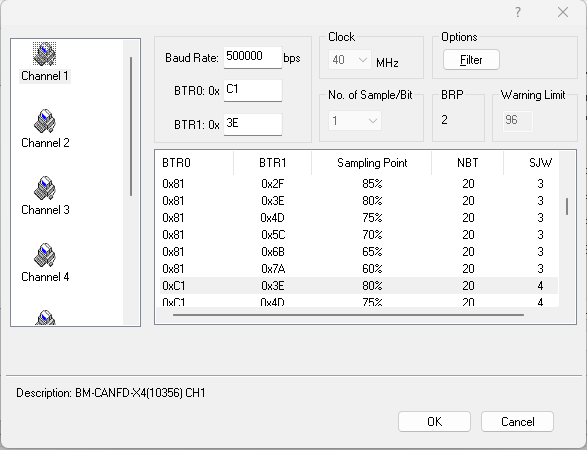The width and height of the screenshot is (587, 450).
Task: Click the 65% sampling point cell
Action: pyautogui.click(x=372, y=252)
